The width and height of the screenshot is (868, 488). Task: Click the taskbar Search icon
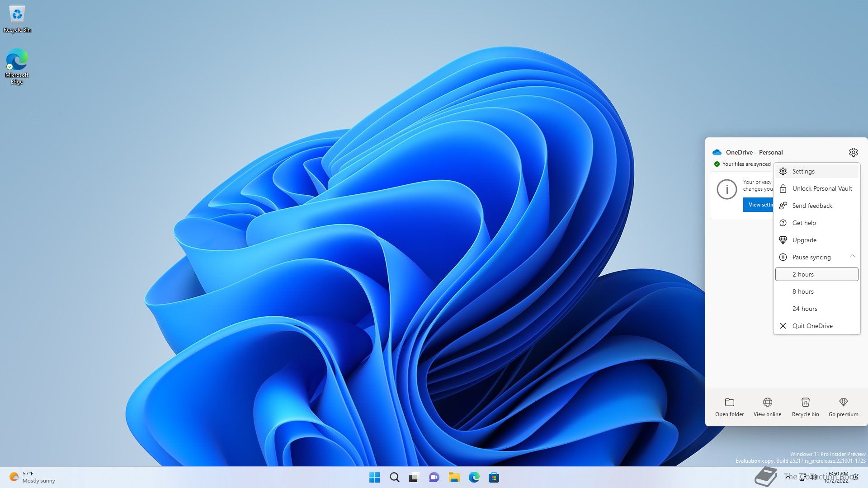pyautogui.click(x=394, y=477)
